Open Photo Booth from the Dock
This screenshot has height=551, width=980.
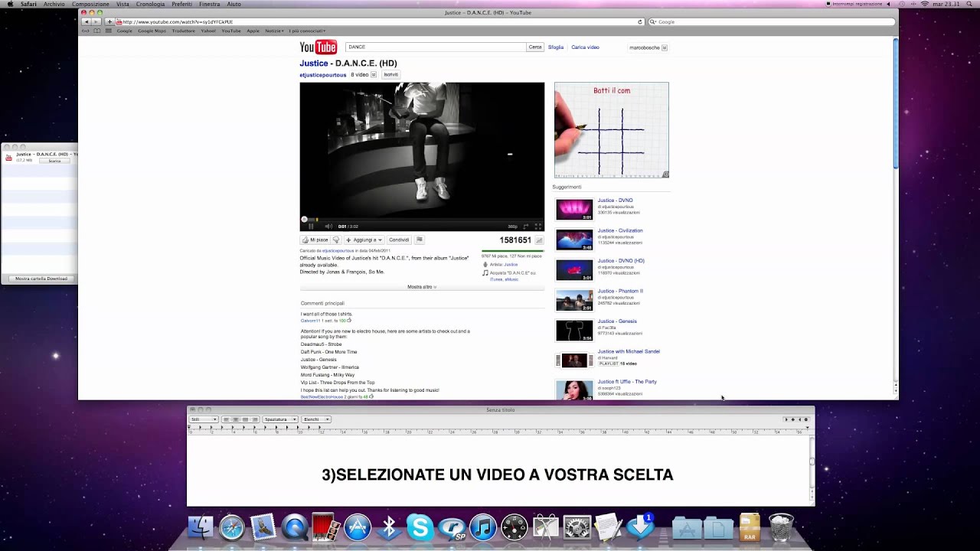click(325, 527)
